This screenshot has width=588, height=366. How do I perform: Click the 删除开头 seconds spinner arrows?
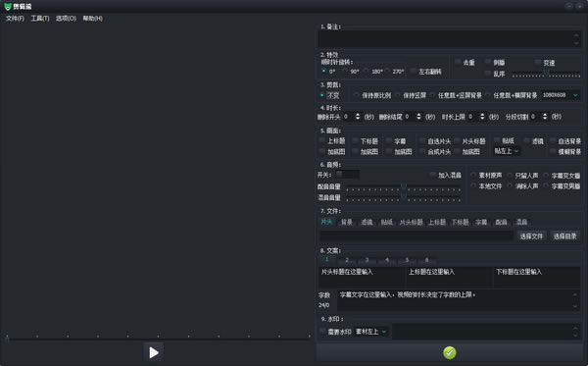click(358, 117)
